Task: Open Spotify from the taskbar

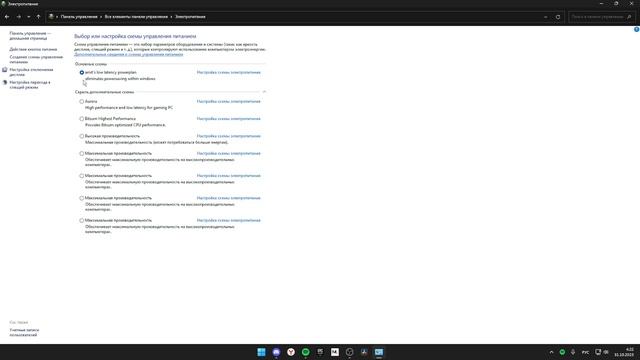Action: click(x=305, y=352)
